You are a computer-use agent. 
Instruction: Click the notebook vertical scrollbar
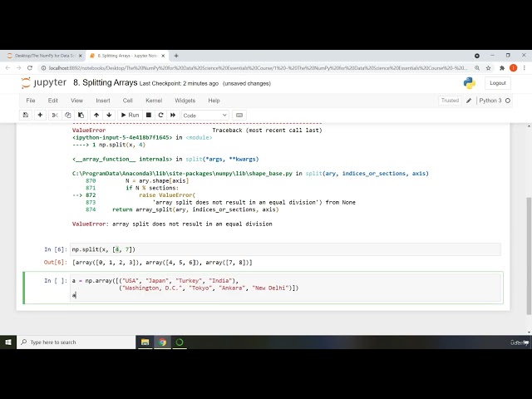pos(529,254)
